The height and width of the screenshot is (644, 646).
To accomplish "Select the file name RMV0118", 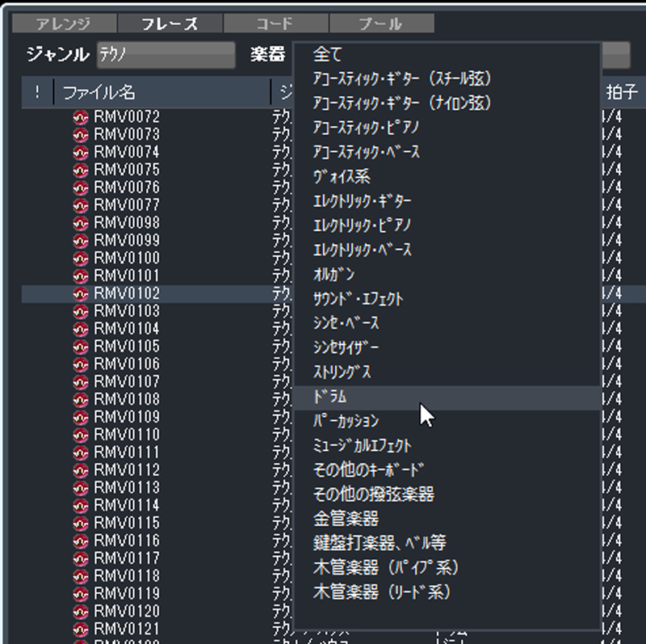I will pyautogui.click(x=127, y=576).
